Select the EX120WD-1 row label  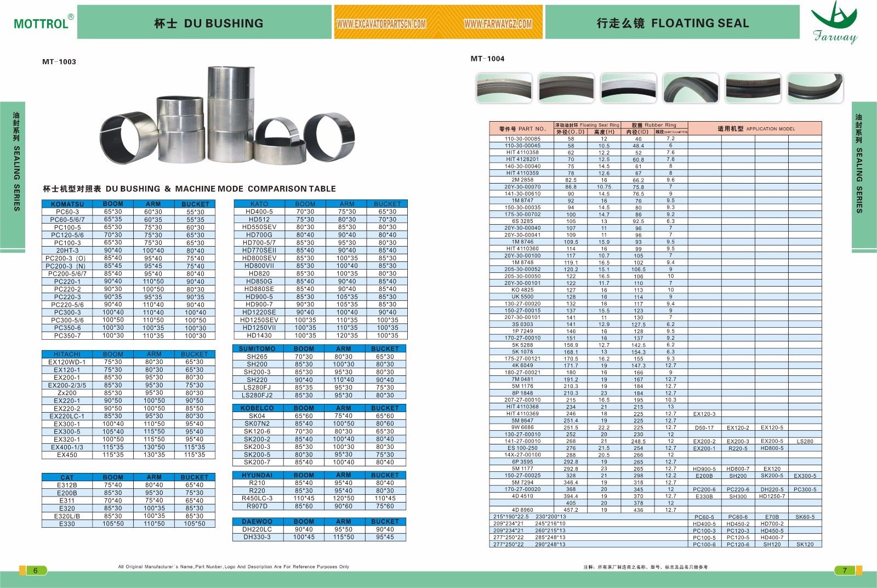pos(67,362)
